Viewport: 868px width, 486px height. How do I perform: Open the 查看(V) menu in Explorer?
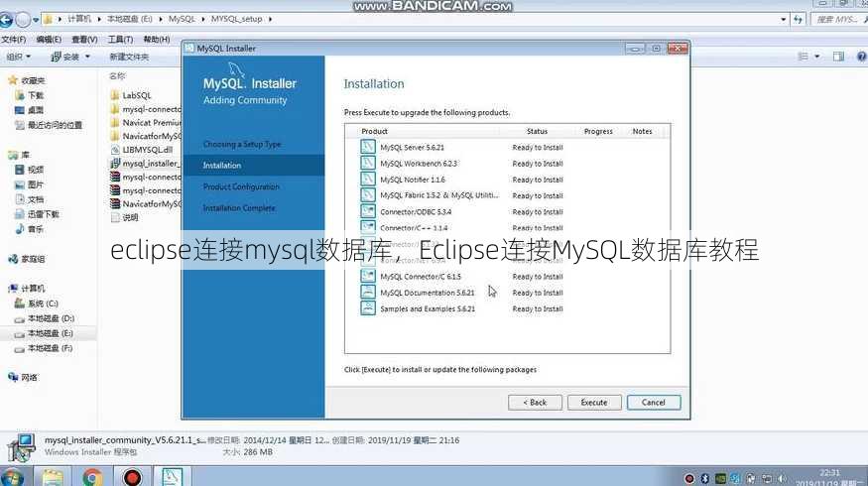84,40
